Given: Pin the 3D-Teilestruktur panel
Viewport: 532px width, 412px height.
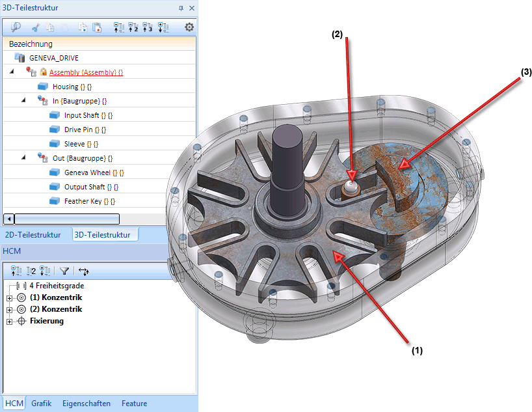Looking at the screenshot, I should [181, 8].
